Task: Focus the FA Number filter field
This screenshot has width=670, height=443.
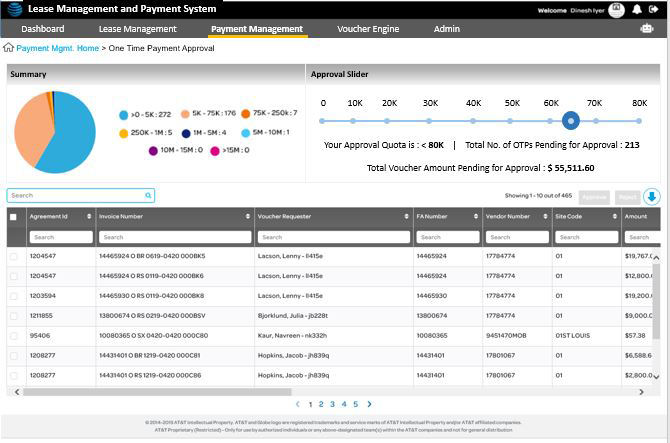Action: click(448, 237)
